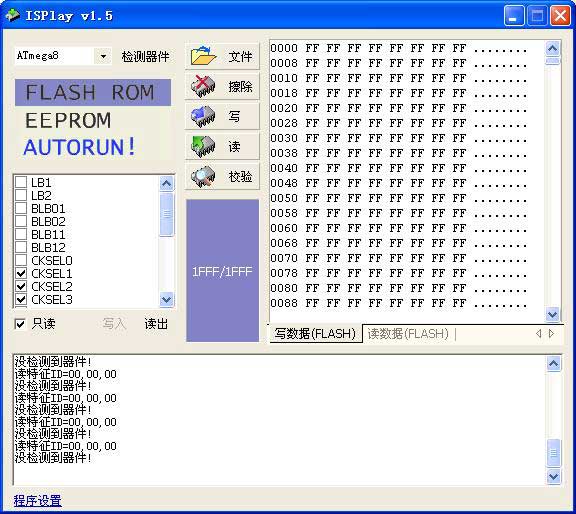Uncheck the CKSEL1 fuse checkbox

[x=21, y=273]
